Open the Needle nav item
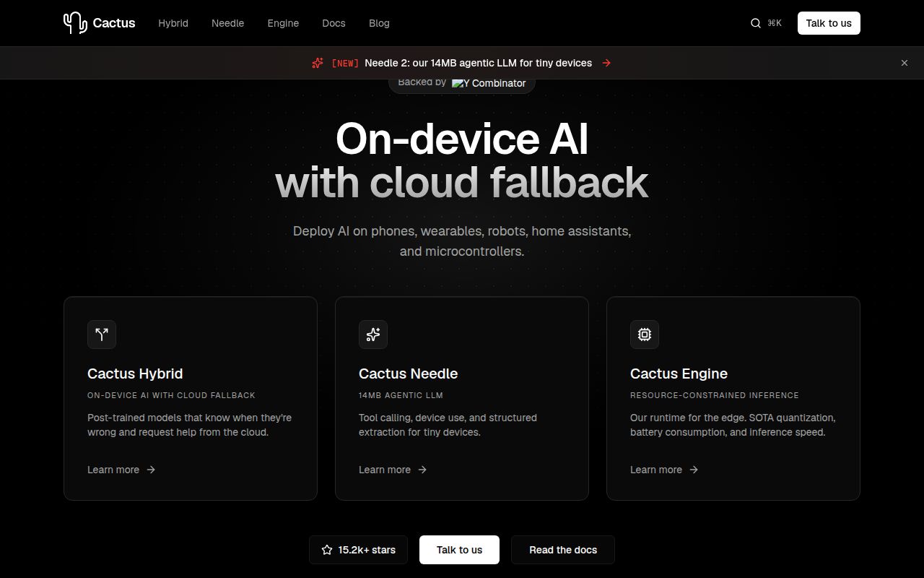The width and height of the screenshot is (924, 578). 227,23
